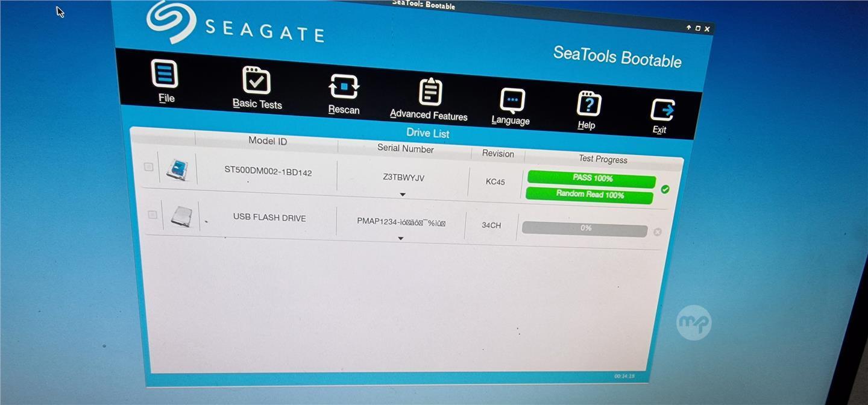Open the Help icon
Image resolution: width=868 pixels, height=405 pixels.
pyautogui.click(x=588, y=105)
